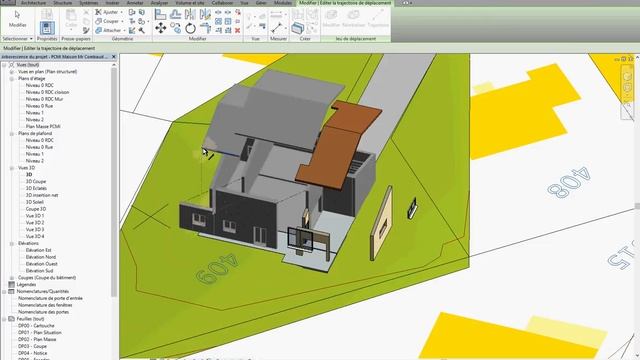Open Type Properties icon above Propriétés

click(47, 14)
